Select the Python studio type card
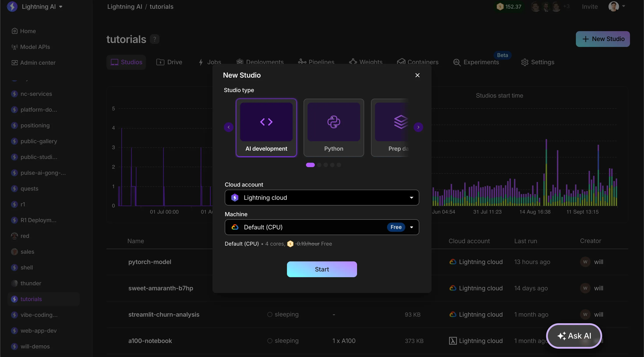This screenshot has height=357, width=644. 333,128
